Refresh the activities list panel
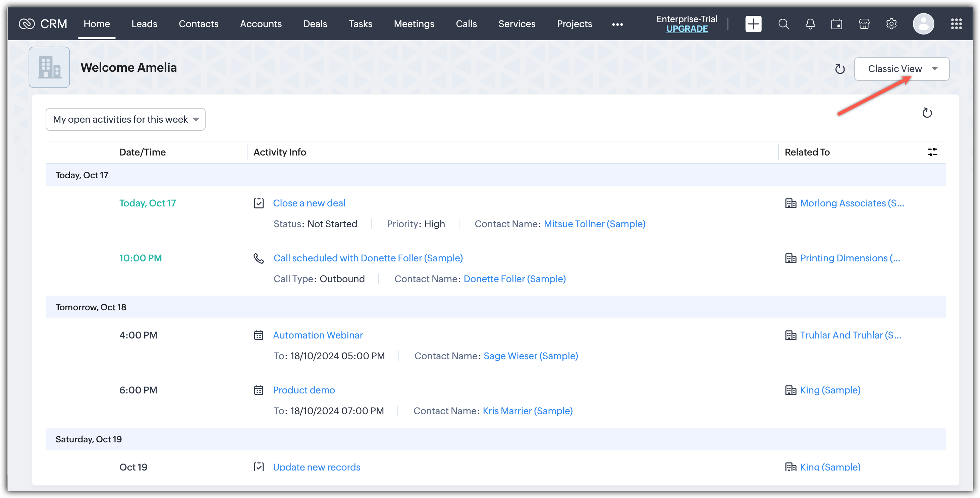The height and width of the screenshot is (498, 980). coord(927,113)
